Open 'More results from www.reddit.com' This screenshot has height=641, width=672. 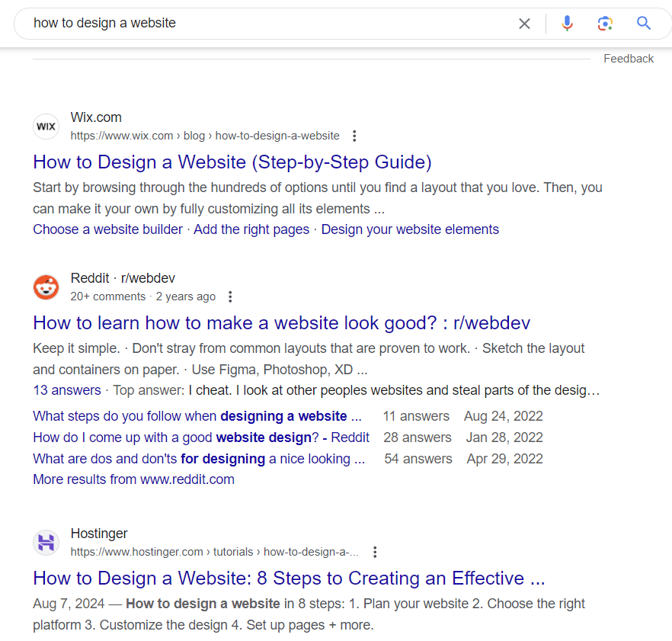point(133,479)
